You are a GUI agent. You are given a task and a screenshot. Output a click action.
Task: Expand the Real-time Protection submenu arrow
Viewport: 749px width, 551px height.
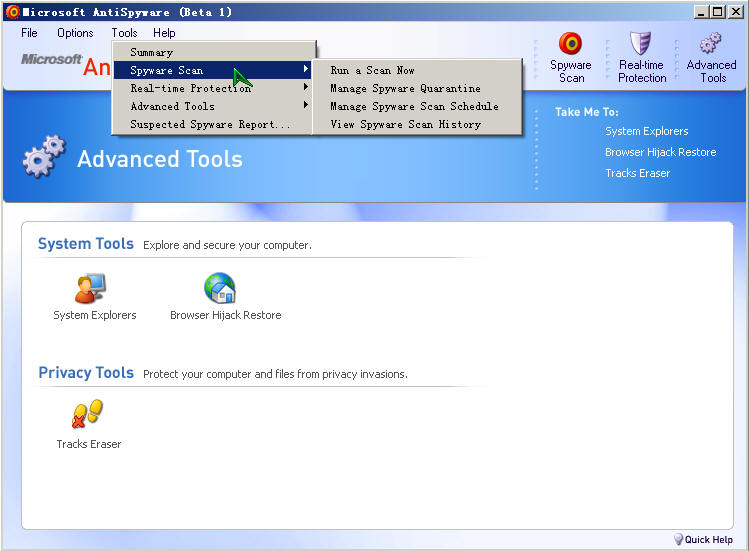click(306, 87)
